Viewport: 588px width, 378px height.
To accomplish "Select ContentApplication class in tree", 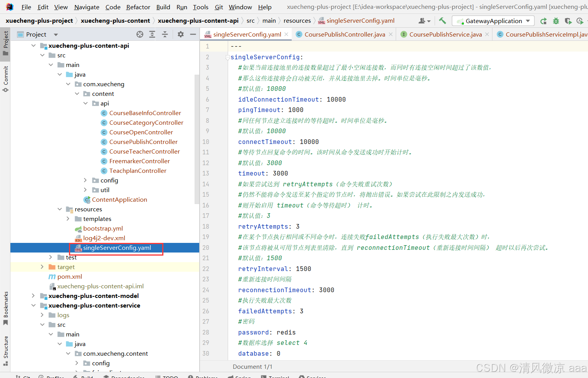I will point(119,199).
